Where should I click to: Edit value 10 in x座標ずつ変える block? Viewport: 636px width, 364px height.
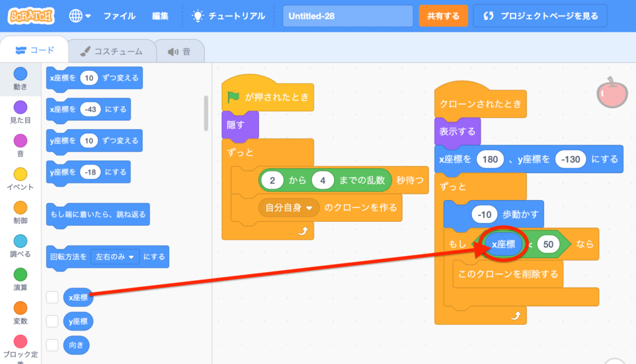click(89, 78)
